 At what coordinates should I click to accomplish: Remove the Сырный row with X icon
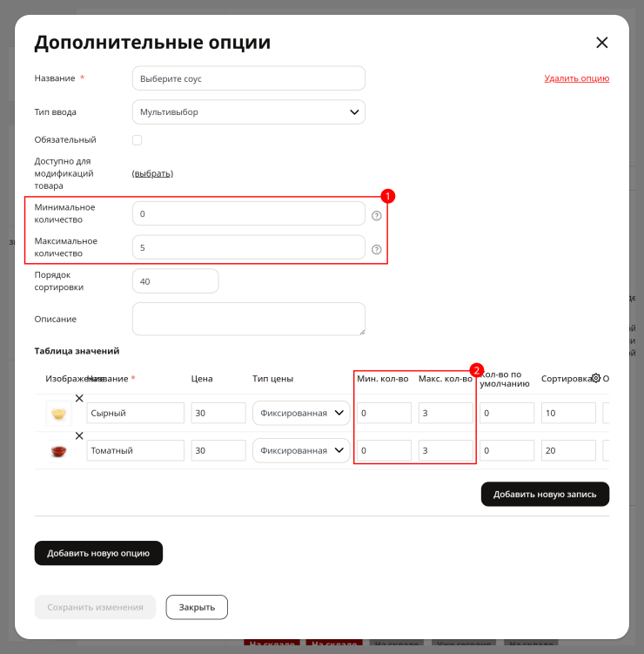pos(79,398)
